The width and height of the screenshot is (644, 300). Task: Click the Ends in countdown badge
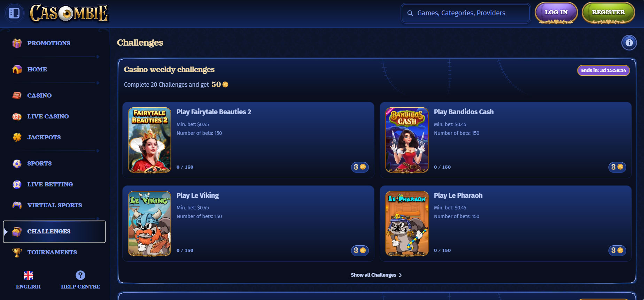pyautogui.click(x=604, y=70)
